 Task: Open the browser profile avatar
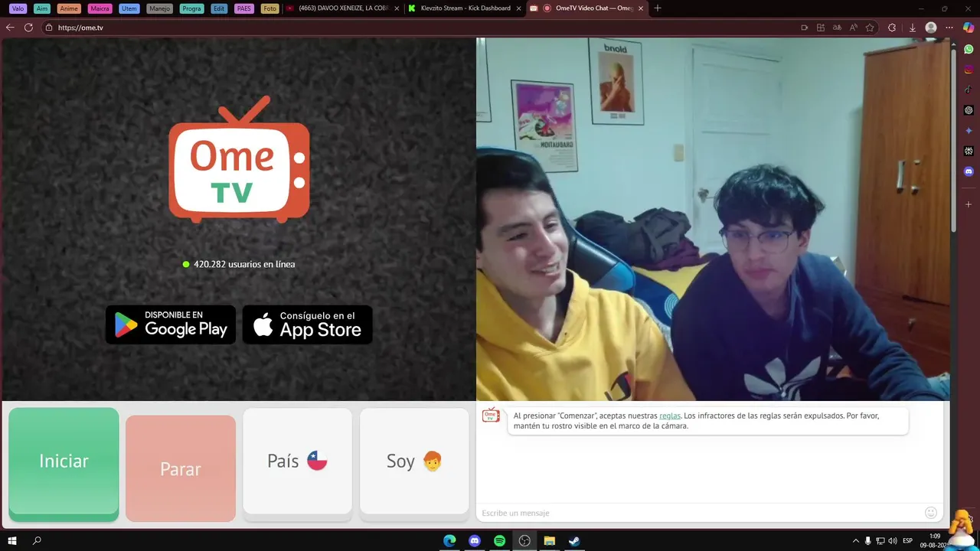coord(931,28)
